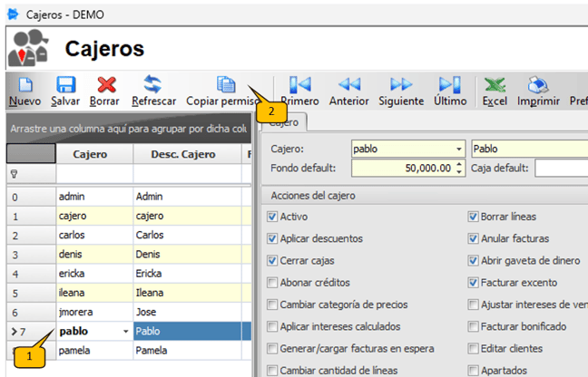Toggle the Activo checkbox
Image resolution: width=588 pixels, height=377 pixels.
(272, 217)
